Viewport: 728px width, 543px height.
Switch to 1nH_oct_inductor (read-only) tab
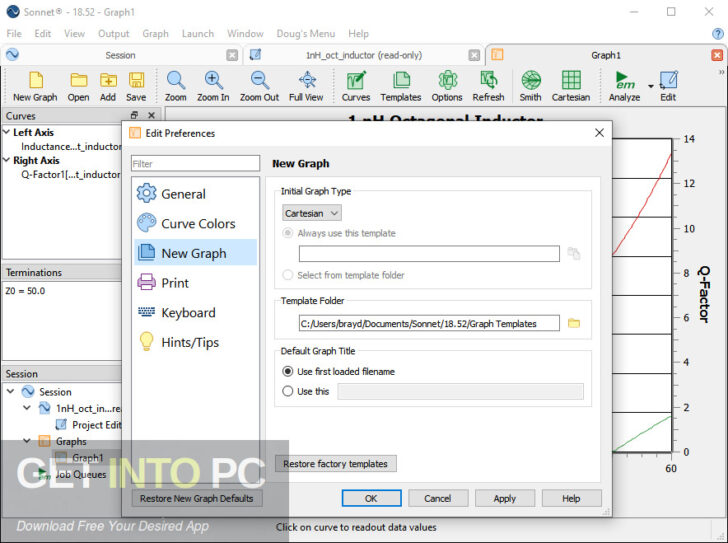tap(364, 55)
